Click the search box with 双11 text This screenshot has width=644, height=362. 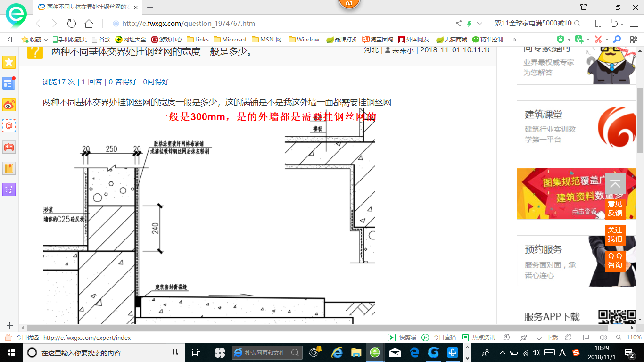point(533,24)
